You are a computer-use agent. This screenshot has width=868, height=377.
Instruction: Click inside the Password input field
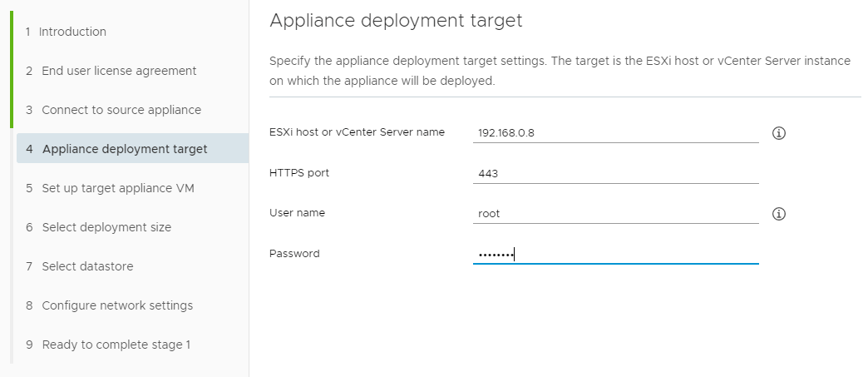pyautogui.click(x=615, y=255)
